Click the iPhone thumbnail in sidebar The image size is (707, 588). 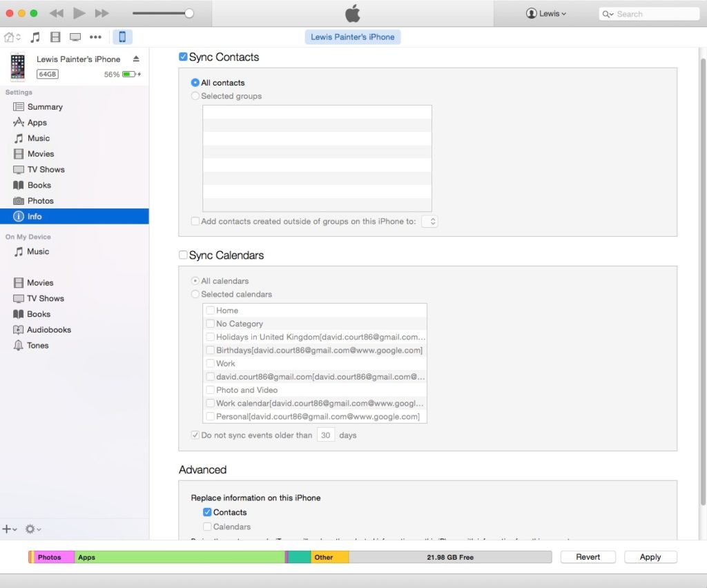point(17,67)
